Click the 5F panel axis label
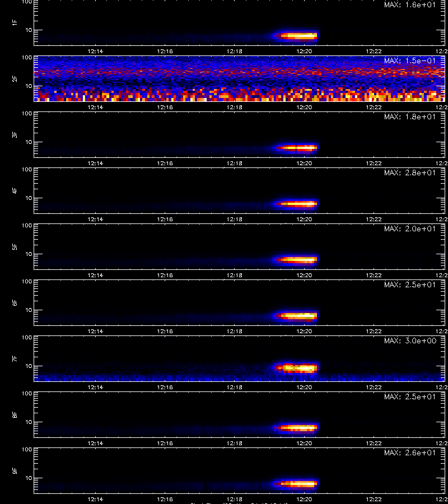Viewport: 448px width, 504px height. (x=15, y=246)
